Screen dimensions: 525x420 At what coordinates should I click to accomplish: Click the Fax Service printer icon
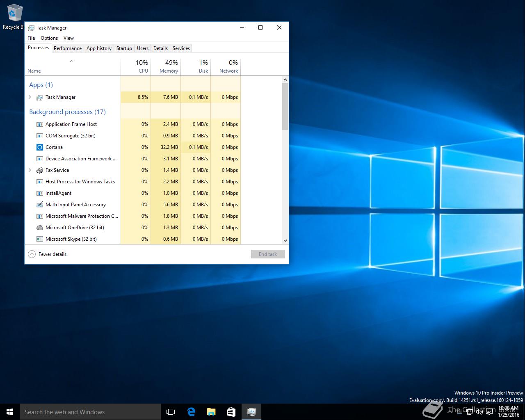[x=40, y=170]
